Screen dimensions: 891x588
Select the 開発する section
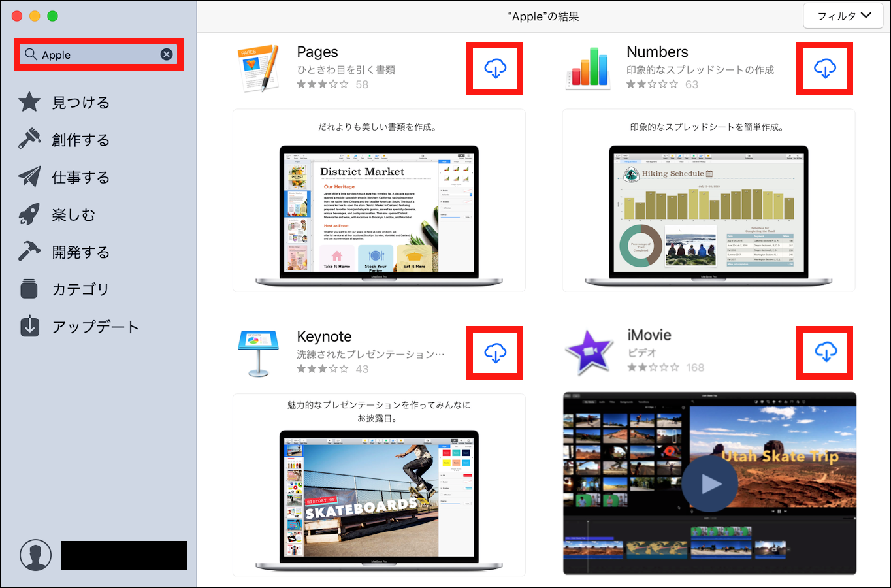(80, 252)
